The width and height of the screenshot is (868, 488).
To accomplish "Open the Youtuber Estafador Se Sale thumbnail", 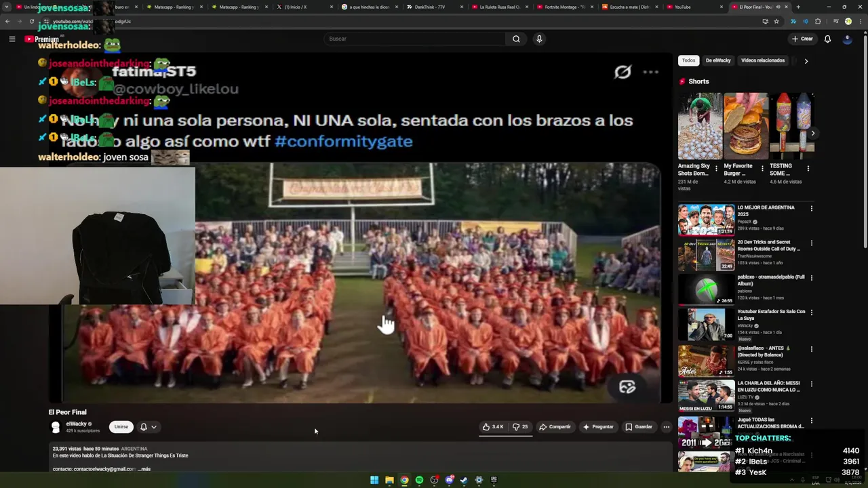I will (706, 324).
